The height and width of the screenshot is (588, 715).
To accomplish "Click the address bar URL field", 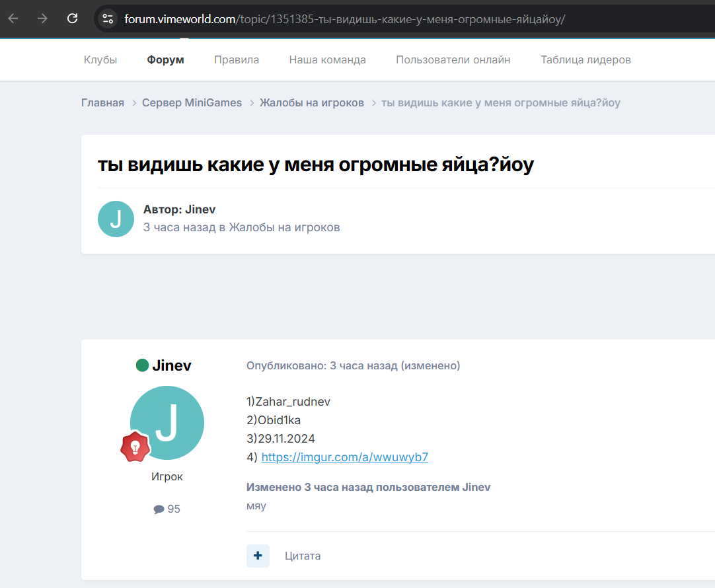I will [396, 18].
